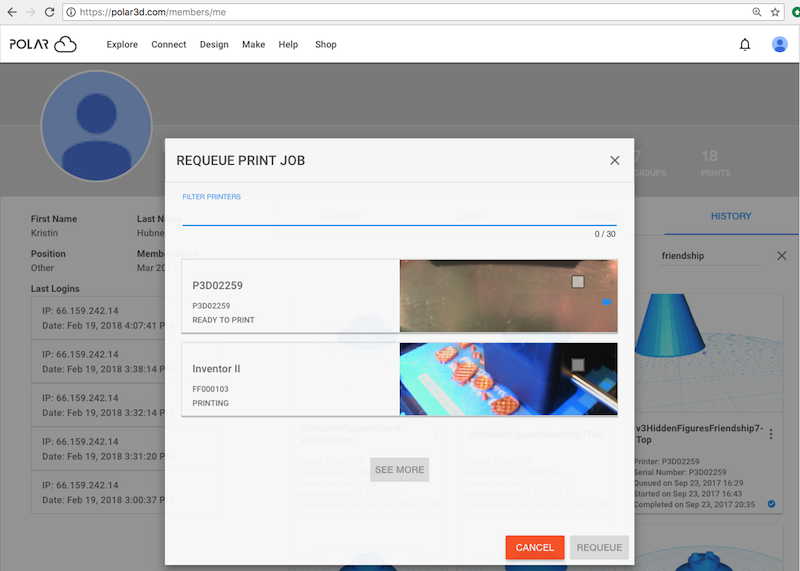Click the Requeue button
Screen dimensions: 800x571
tap(599, 548)
